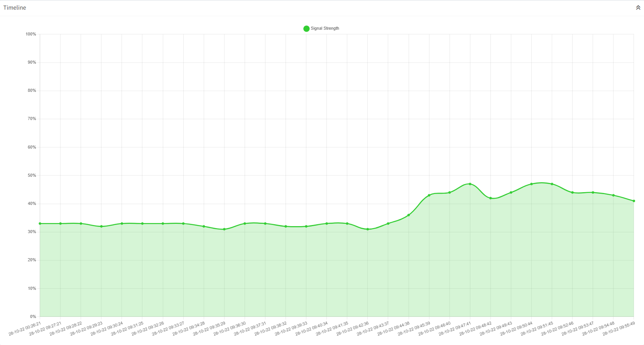This screenshot has height=345, width=644.
Task: Click the 47% peak point at 09:47:41
Action: [470, 184]
